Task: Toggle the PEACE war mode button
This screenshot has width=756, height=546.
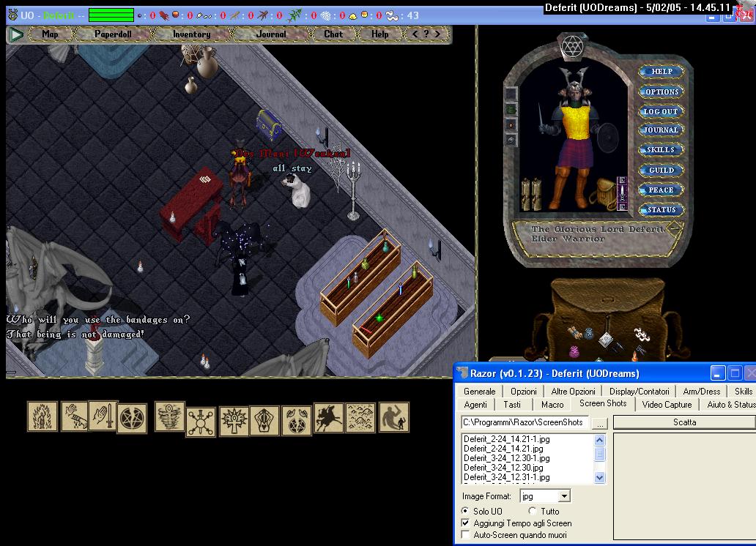Action: [x=661, y=190]
